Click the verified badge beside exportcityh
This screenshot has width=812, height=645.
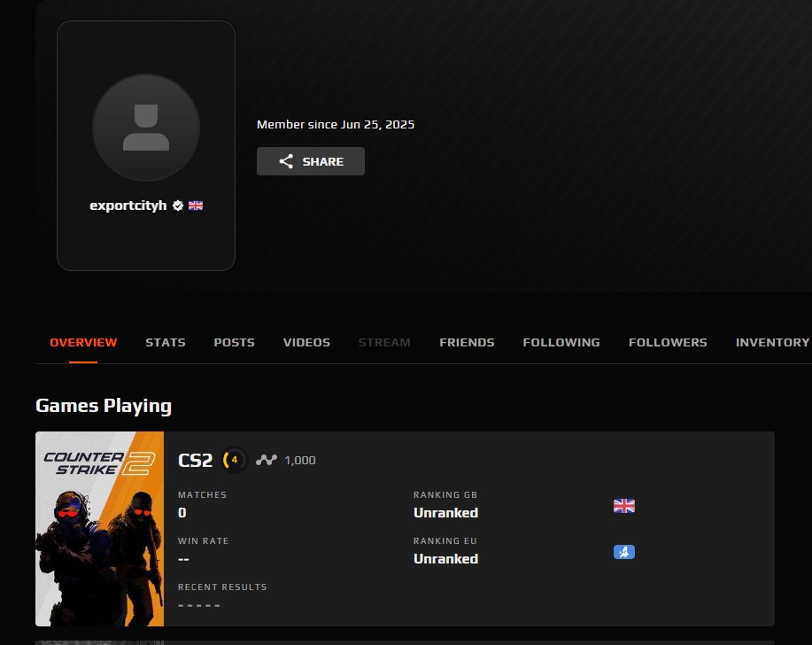pyautogui.click(x=178, y=206)
